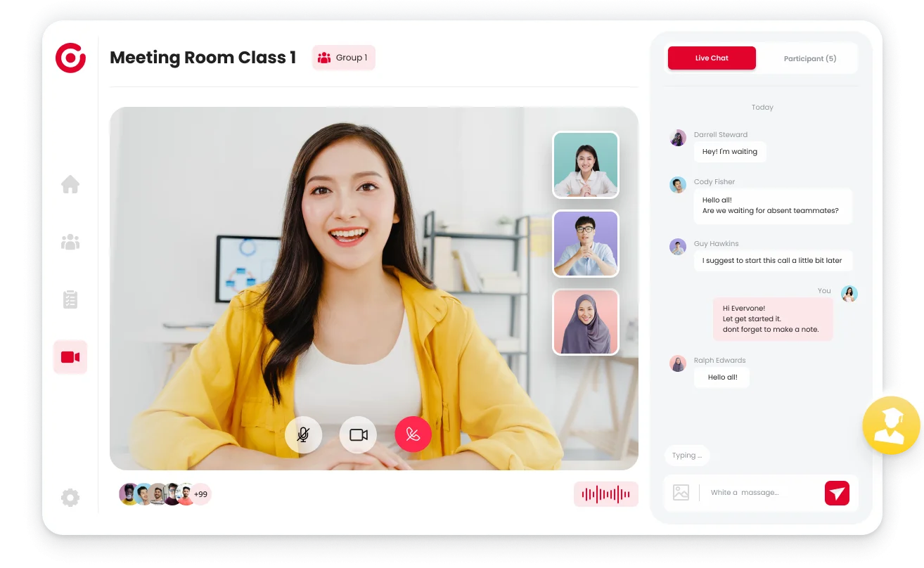Open the People group sidebar icon

point(70,243)
